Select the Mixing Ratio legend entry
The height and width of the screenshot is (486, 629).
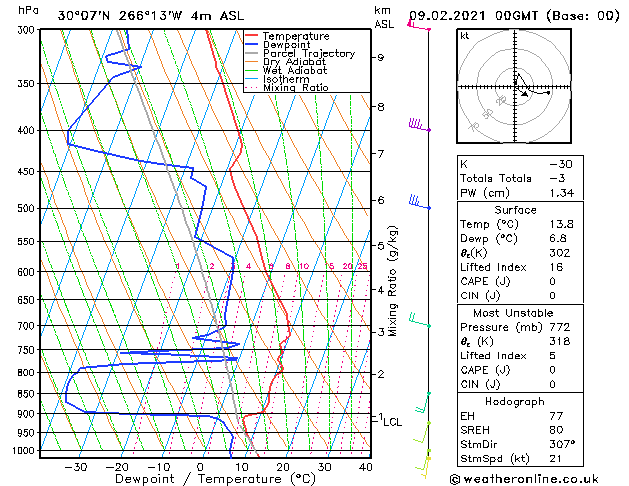pos(296,88)
